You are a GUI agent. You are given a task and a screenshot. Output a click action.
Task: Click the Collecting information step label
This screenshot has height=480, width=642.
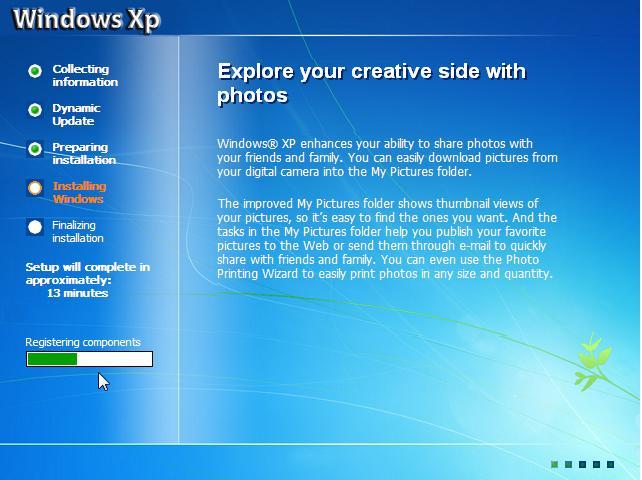[85, 76]
